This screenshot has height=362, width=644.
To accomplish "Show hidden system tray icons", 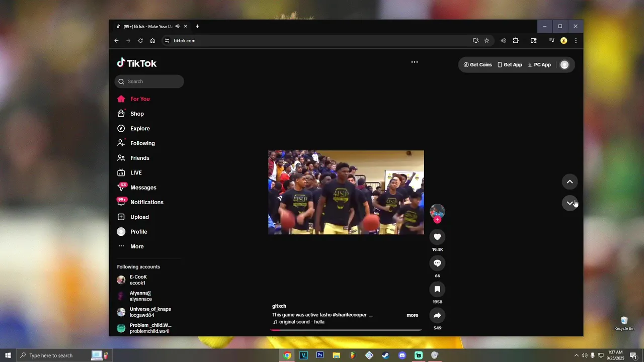I will point(576,355).
